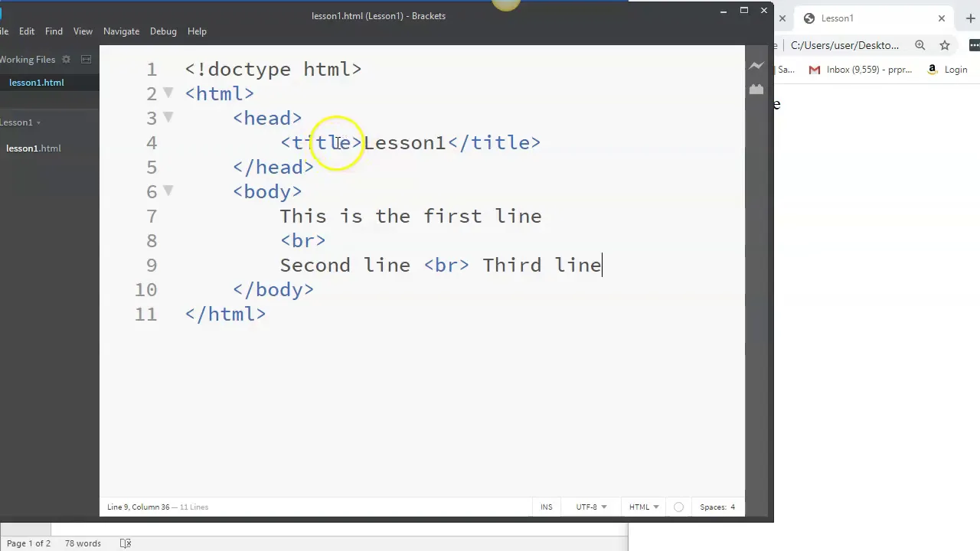Viewport: 980px width, 551px height.
Task: Click the Working Files header label
Action: pos(28,60)
